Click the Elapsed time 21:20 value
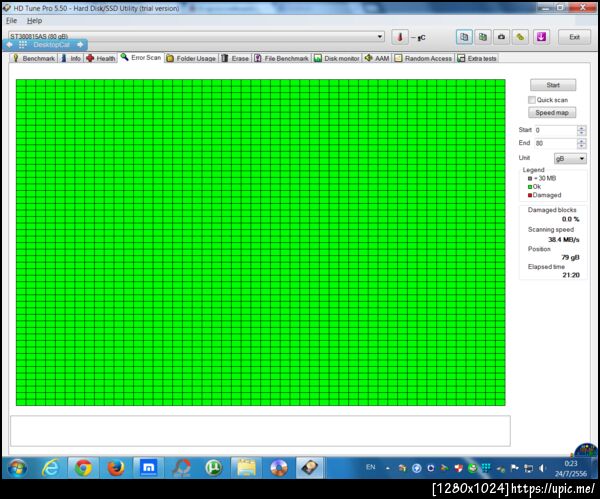 (x=571, y=275)
